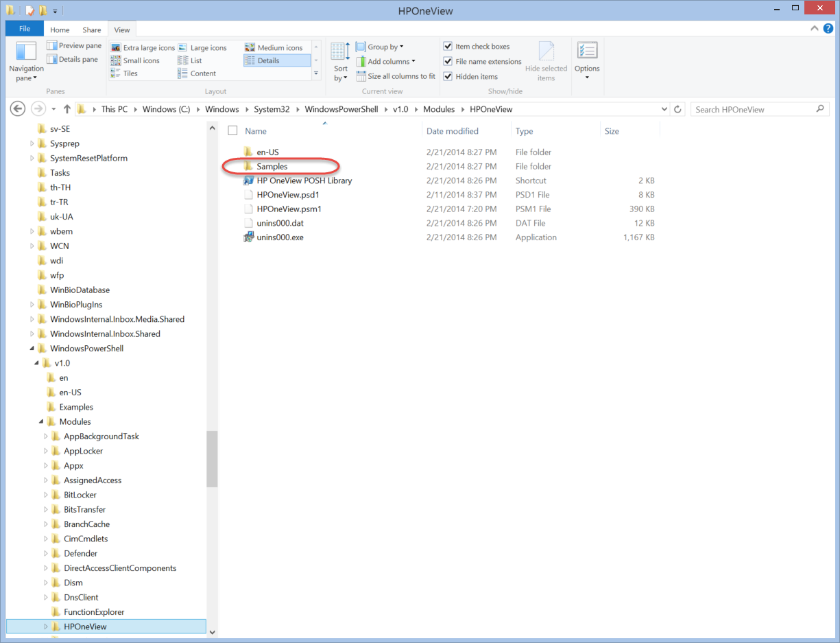Select the View tab

pos(122,30)
